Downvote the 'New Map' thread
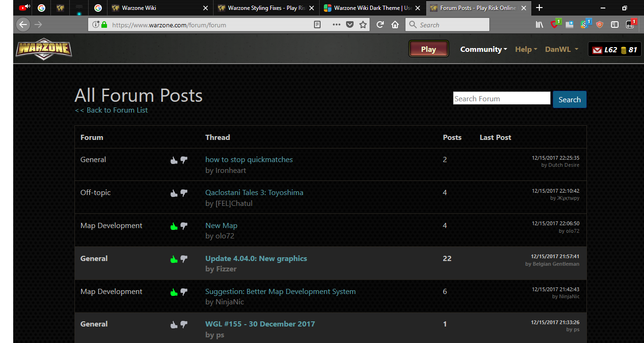Viewport: 644px width, 343px height. point(184,226)
